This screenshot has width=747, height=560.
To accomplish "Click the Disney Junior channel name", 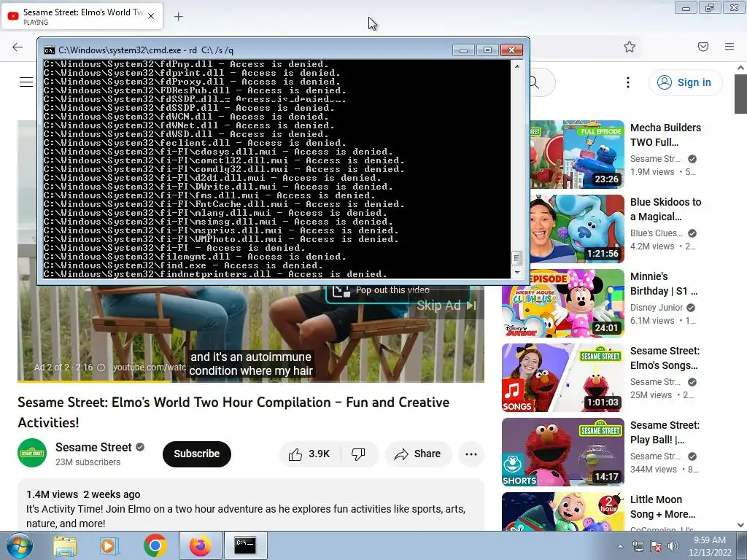I will [x=657, y=307].
